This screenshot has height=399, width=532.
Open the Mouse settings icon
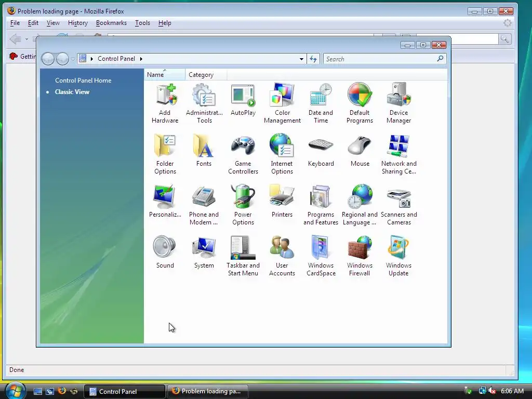pos(360,151)
